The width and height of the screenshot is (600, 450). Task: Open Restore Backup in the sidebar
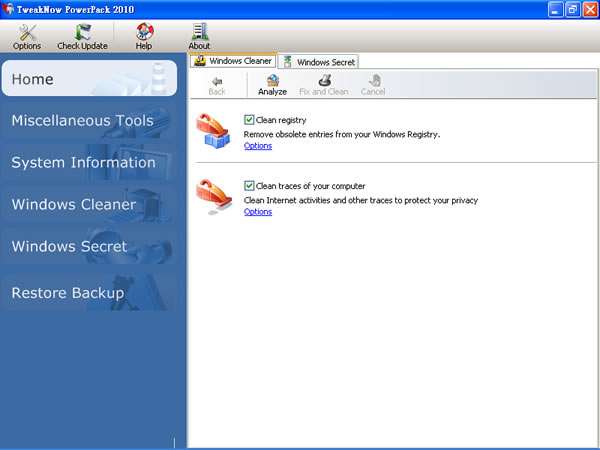pos(89,293)
